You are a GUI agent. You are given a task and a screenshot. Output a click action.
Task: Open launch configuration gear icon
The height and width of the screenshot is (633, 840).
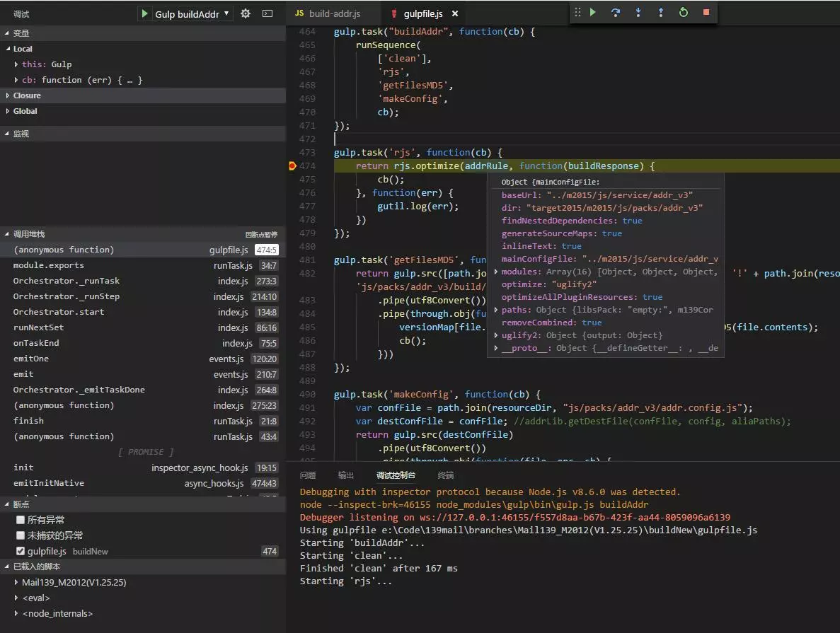(246, 13)
